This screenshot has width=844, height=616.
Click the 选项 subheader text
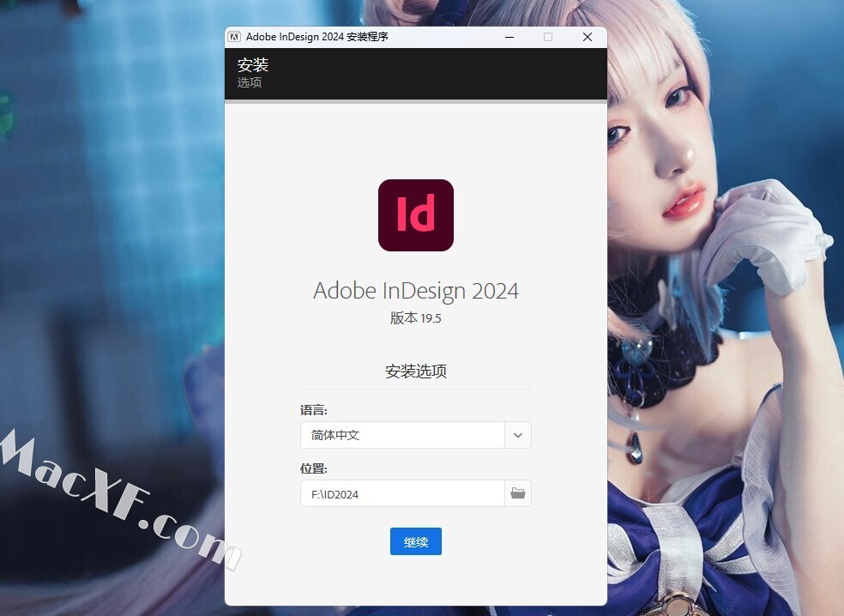[x=250, y=82]
